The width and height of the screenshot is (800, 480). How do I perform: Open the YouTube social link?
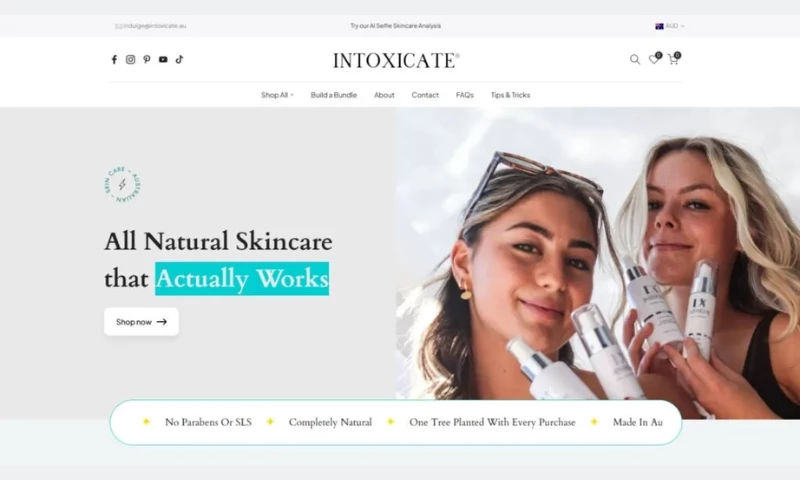pyautogui.click(x=163, y=60)
